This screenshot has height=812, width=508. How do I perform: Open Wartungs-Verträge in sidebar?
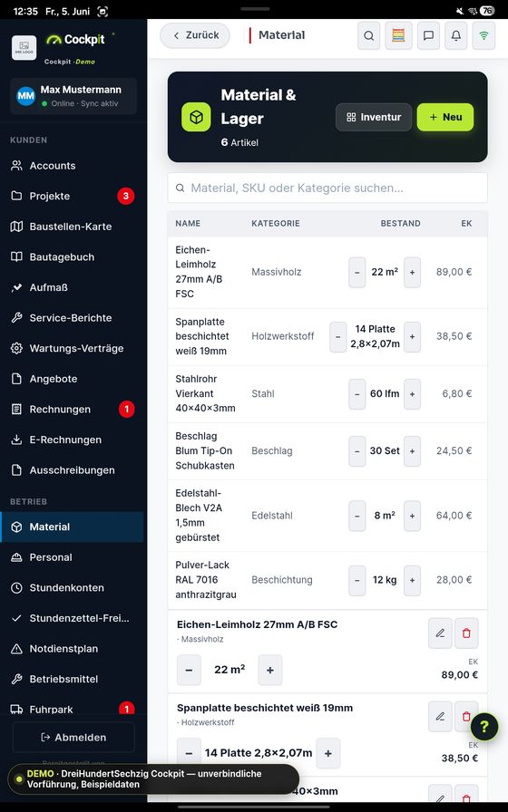pyautogui.click(x=72, y=349)
